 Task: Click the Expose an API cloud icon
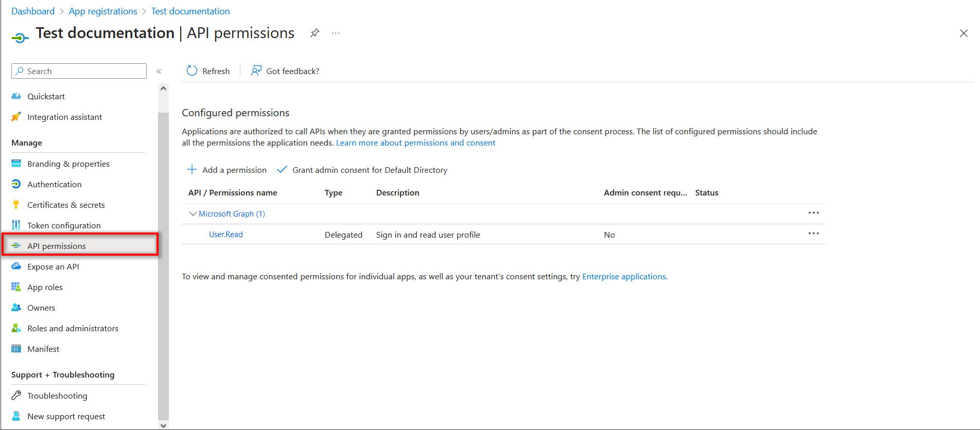pyautogui.click(x=16, y=266)
